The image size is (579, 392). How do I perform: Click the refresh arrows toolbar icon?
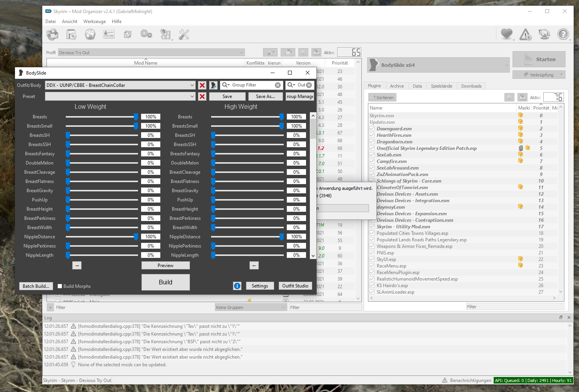coord(128,35)
